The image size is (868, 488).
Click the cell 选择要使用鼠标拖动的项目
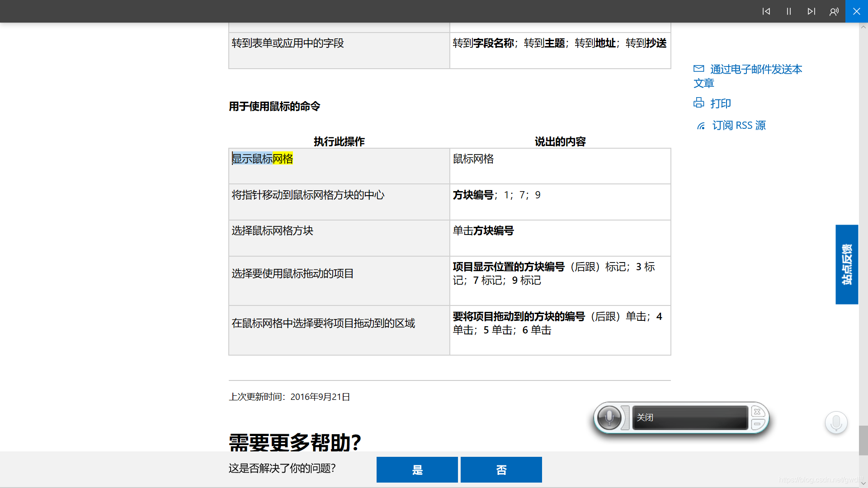coord(339,281)
